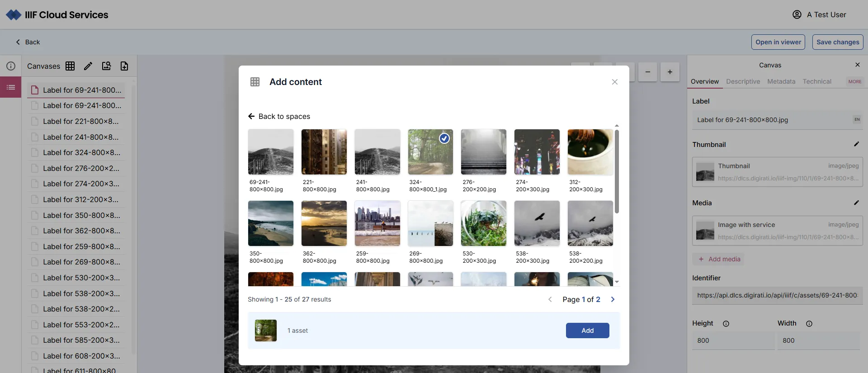
Task: Select the 221-800×800.jpg thumbnail
Action: (x=324, y=152)
